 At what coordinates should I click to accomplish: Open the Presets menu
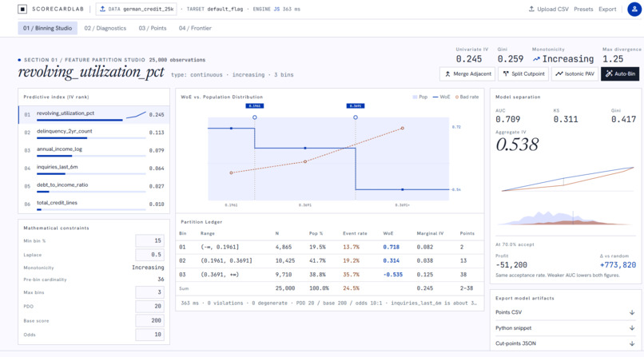(x=583, y=9)
